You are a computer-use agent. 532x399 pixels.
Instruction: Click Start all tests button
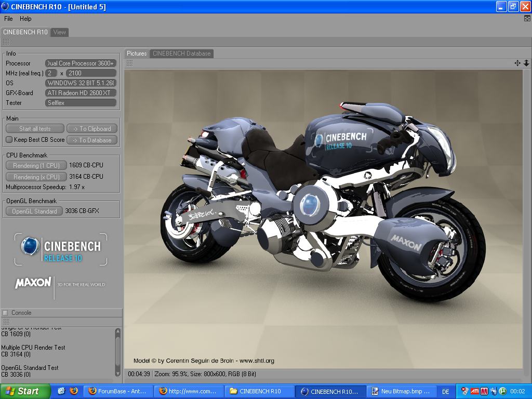click(35, 129)
